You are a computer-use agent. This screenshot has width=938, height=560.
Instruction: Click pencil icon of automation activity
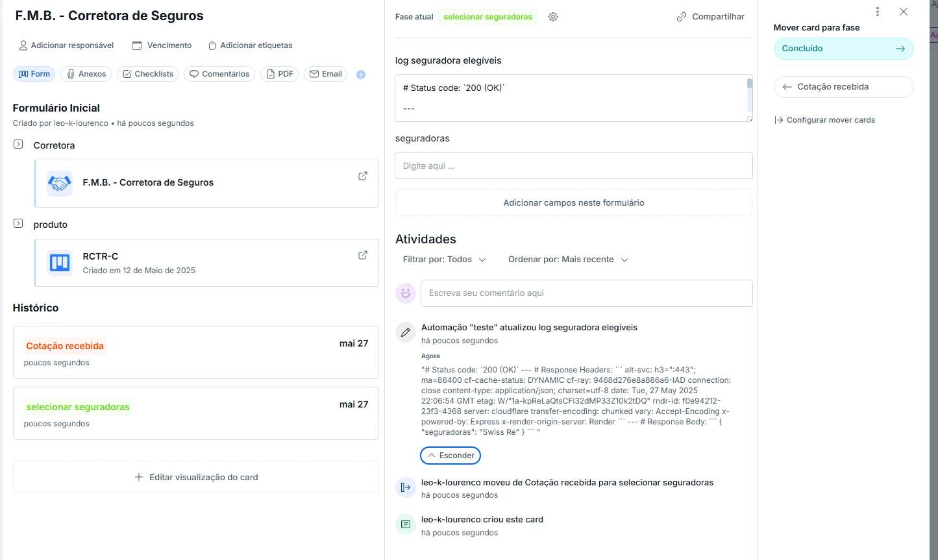406,332
